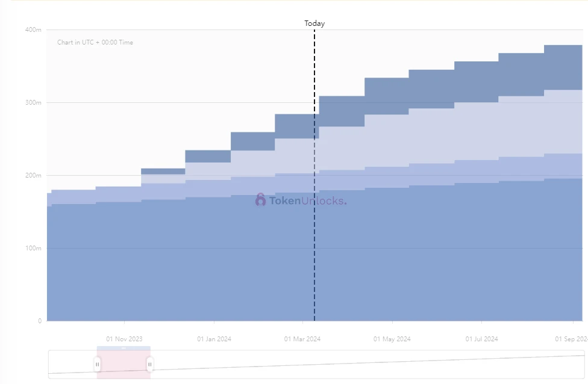Click the Today label above the chart

tap(314, 23)
